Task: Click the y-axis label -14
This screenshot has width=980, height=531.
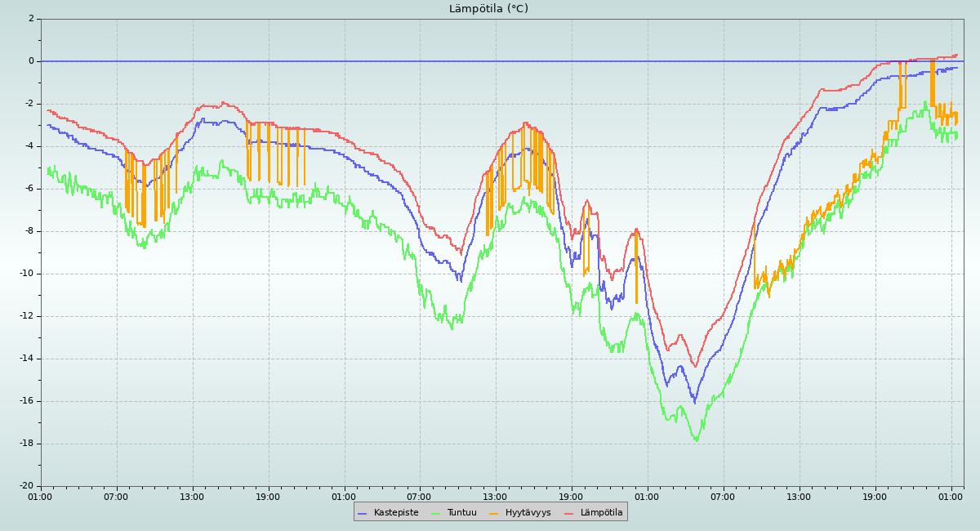Action: point(26,359)
